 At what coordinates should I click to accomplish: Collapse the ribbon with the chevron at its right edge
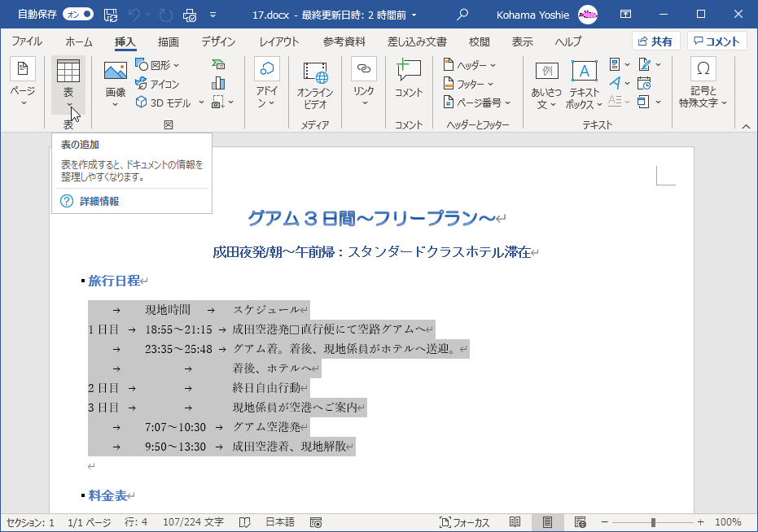click(745, 126)
